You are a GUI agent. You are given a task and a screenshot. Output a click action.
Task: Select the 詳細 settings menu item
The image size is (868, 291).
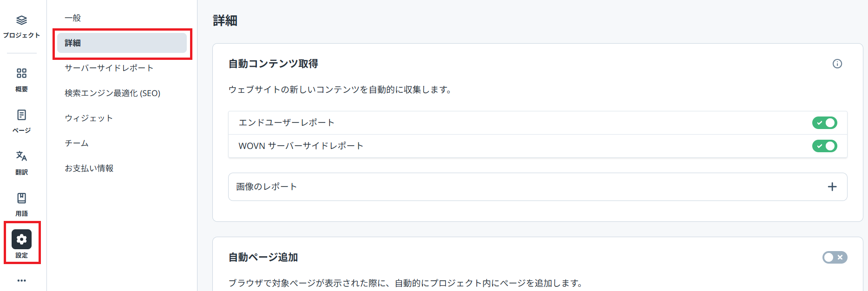pos(73,43)
